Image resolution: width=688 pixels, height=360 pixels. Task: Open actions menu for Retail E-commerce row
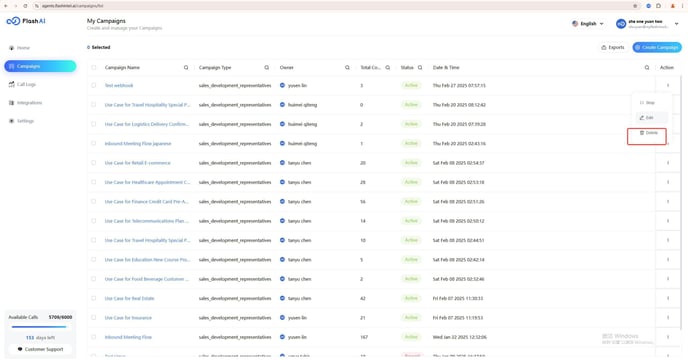668,163
